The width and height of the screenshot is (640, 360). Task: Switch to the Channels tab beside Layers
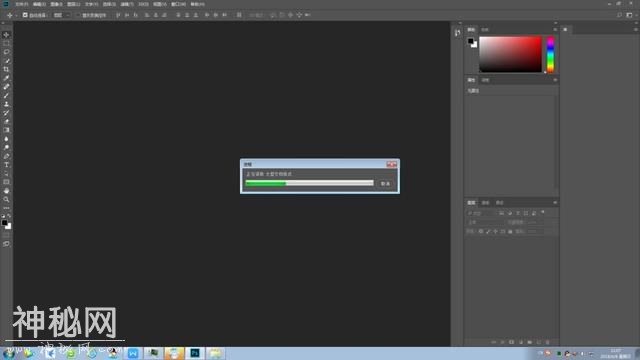click(485, 202)
